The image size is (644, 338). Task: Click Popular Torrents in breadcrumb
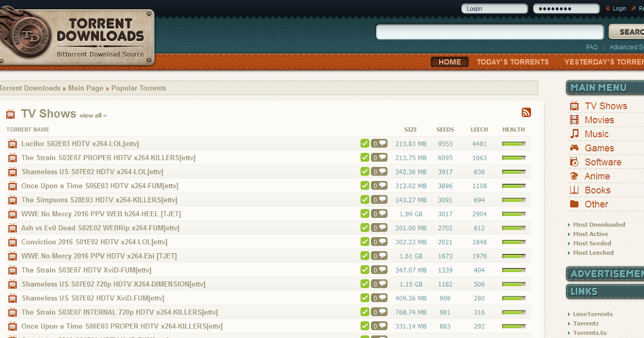(x=138, y=88)
